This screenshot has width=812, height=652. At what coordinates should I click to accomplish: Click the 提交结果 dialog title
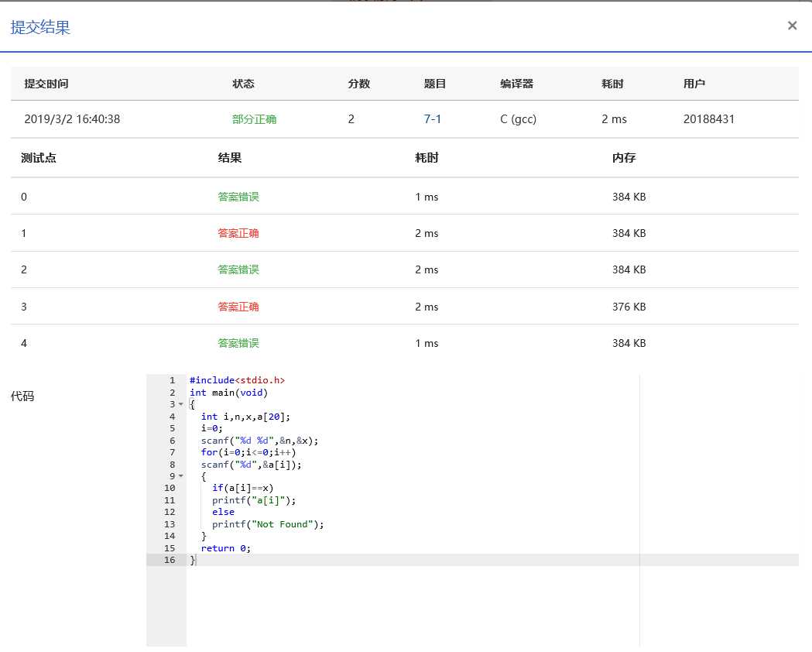pyautogui.click(x=40, y=27)
